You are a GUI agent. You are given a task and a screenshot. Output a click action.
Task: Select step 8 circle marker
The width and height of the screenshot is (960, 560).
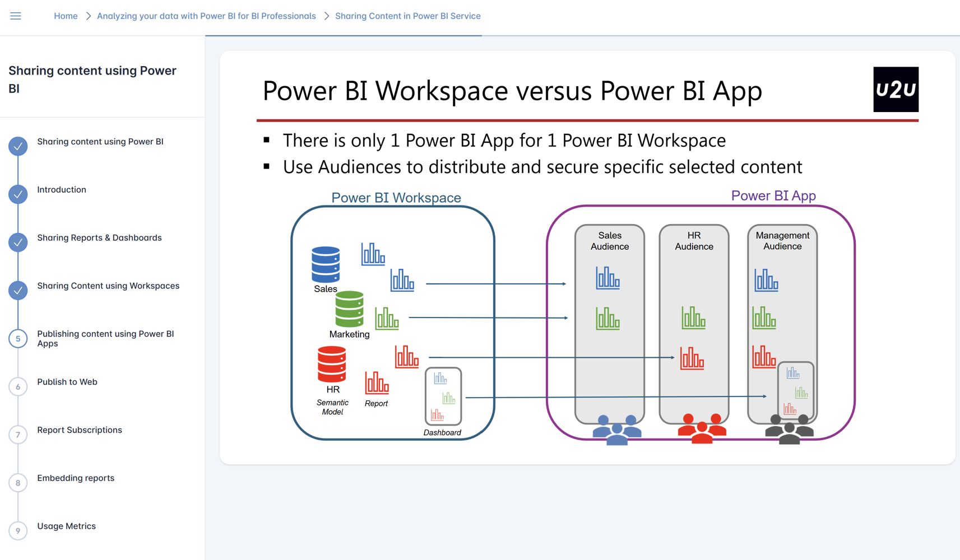[18, 483]
